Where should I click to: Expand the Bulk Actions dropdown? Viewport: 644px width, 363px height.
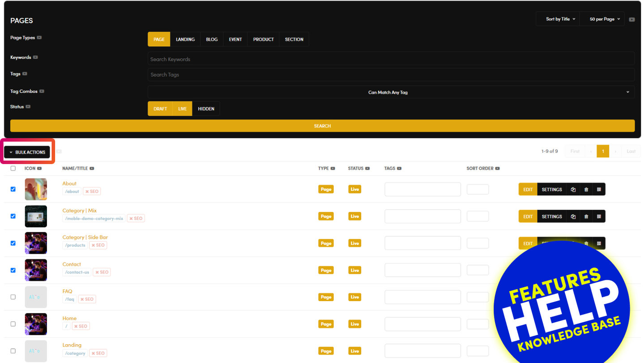click(x=27, y=152)
